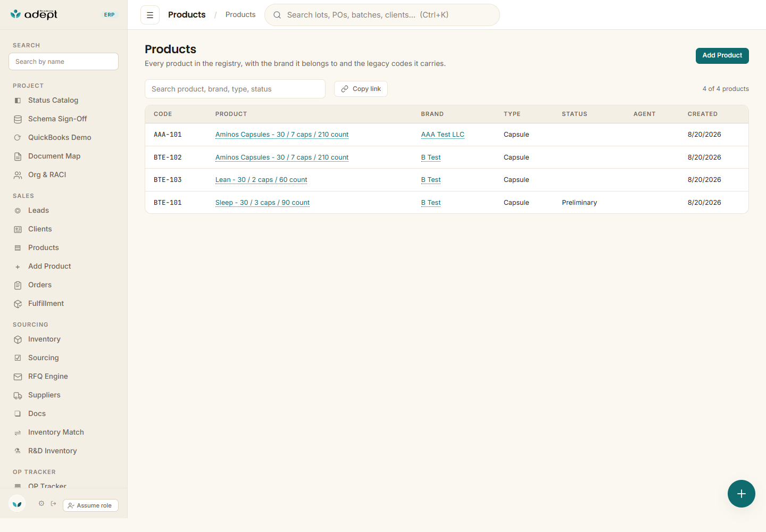The width and height of the screenshot is (766, 532).
Task: Open the Sleep - 30 / 3 caps product link
Action: pos(262,203)
